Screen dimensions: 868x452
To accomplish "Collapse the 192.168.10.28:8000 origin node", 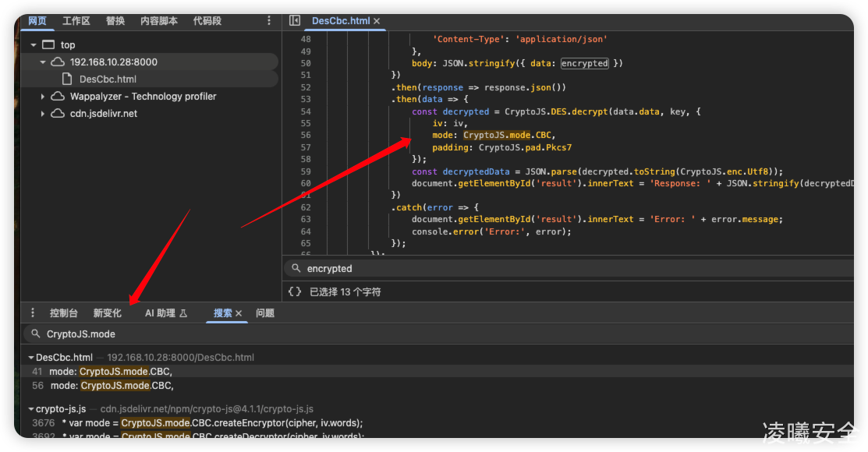I will pyautogui.click(x=43, y=62).
